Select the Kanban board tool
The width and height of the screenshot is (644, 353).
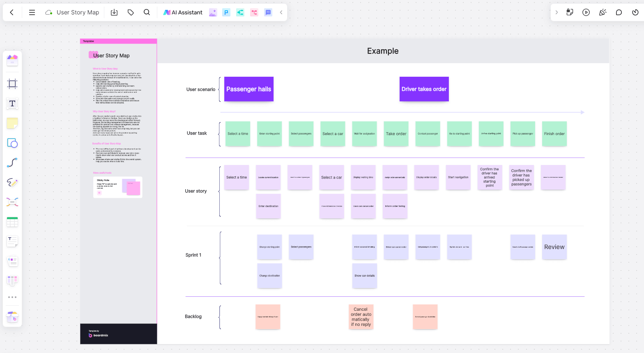[x=12, y=281]
